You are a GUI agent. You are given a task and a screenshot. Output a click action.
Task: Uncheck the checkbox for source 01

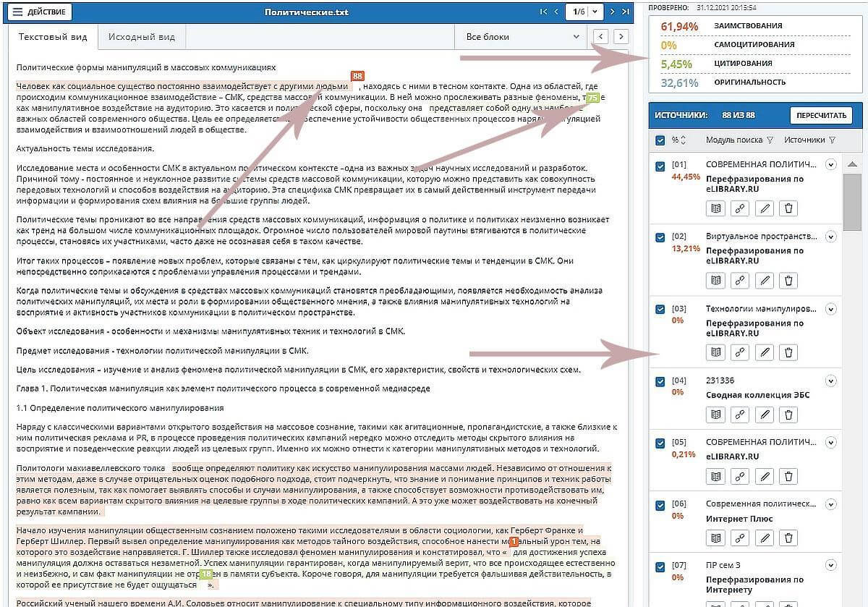click(x=660, y=166)
